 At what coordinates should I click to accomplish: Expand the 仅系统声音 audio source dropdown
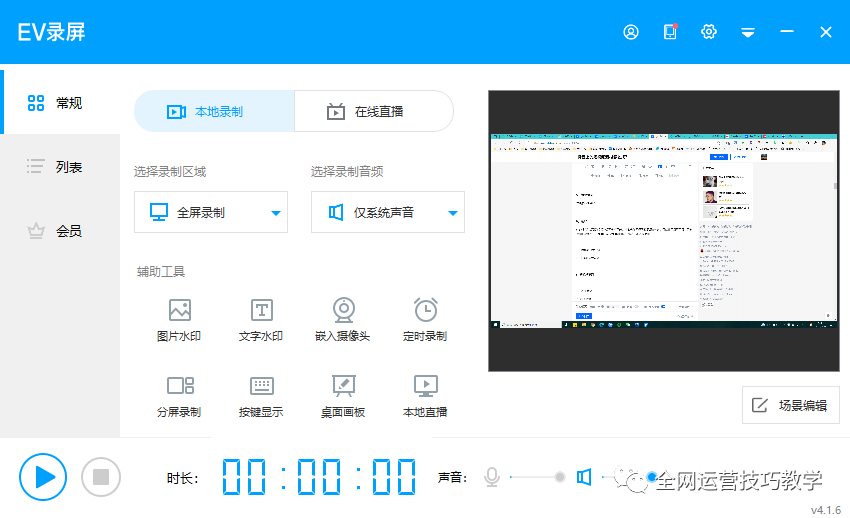tap(388, 212)
